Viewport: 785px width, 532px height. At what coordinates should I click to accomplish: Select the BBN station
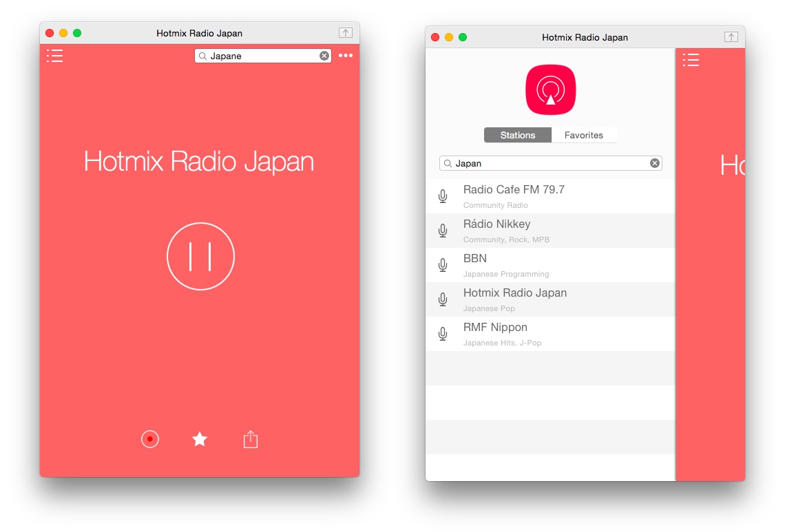click(x=550, y=265)
